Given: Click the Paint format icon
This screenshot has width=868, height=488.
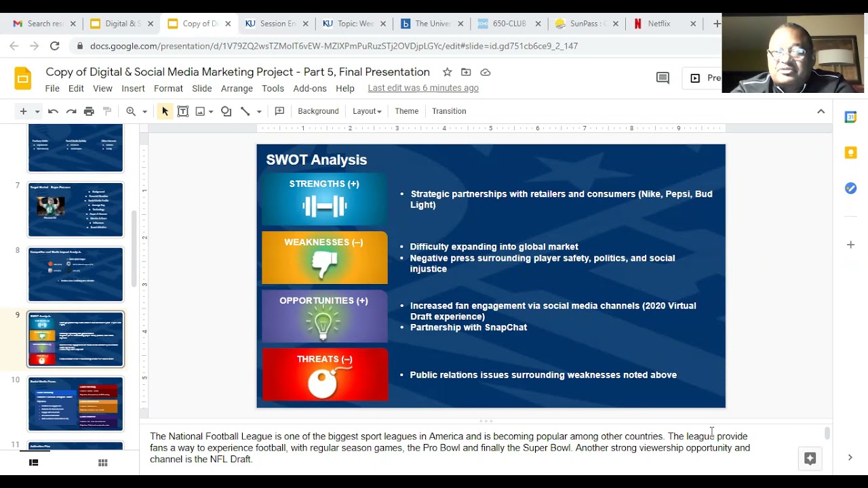Looking at the screenshot, I should click(106, 111).
